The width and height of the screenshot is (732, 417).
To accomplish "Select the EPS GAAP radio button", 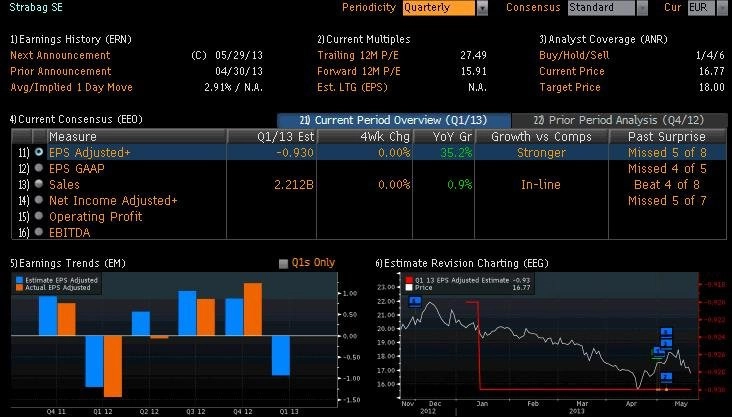I will tap(39, 168).
